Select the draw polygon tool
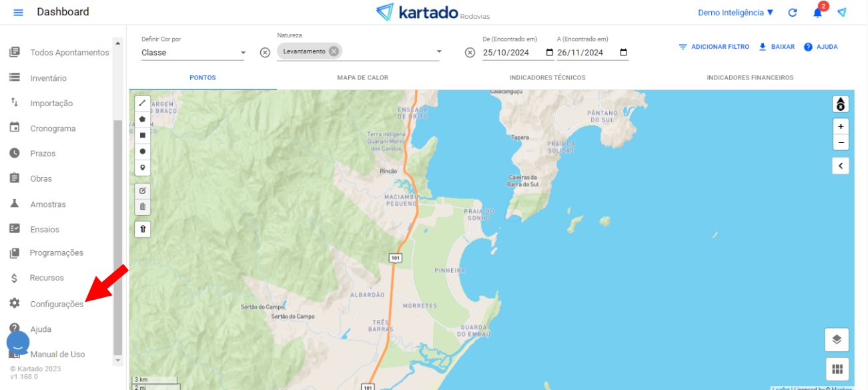 click(x=142, y=119)
